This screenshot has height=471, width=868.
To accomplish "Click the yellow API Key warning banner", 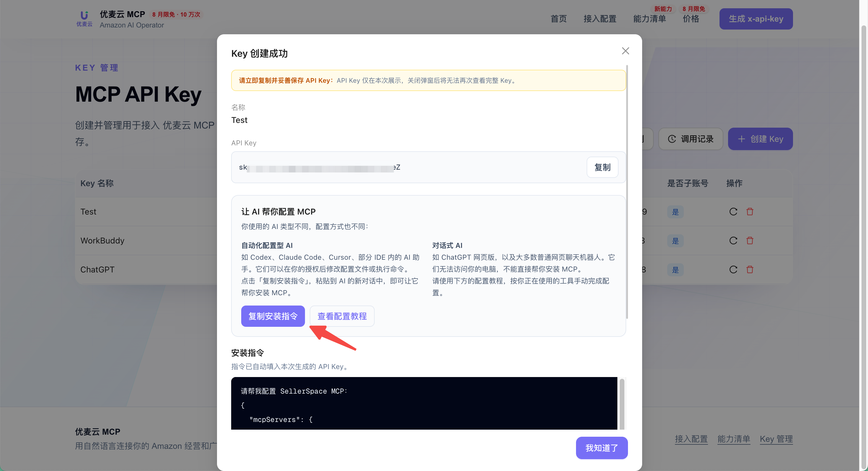I will point(428,81).
